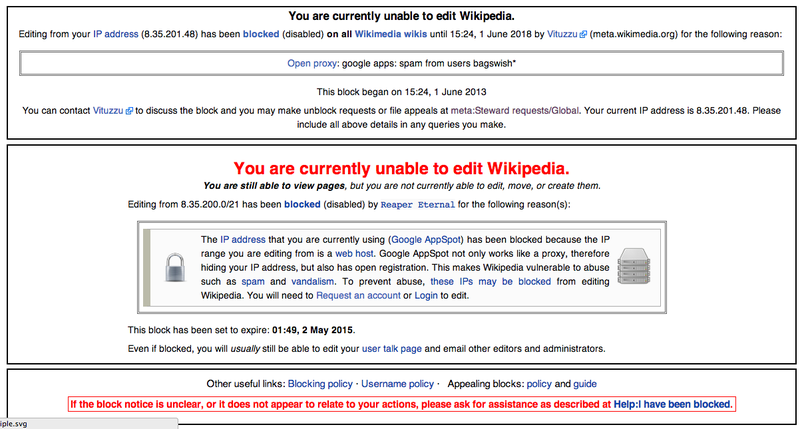Image resolution: width=800 pixels, height=429 pixels.
Task: Click the Login link
Action: tap(426, 295)
